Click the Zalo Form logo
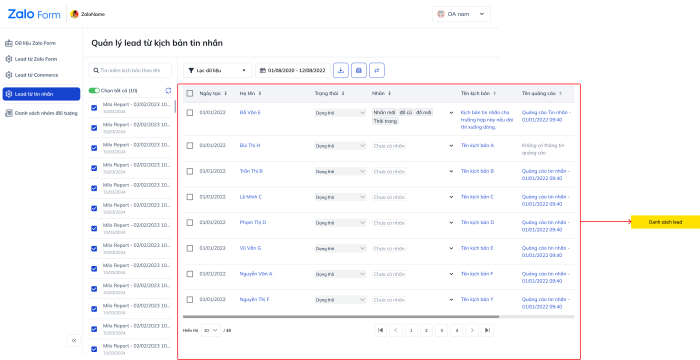700x360 pixels. (x=34, y=14)
